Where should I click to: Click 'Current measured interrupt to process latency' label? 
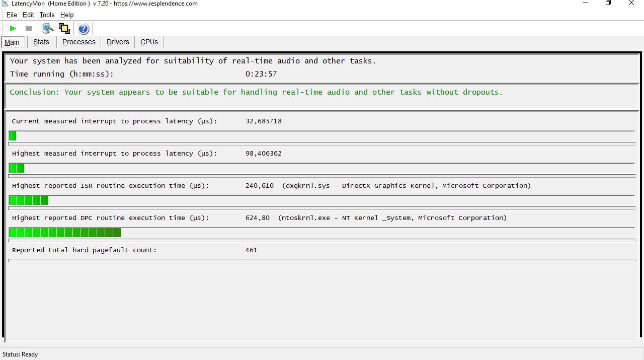tap(115, 121)
